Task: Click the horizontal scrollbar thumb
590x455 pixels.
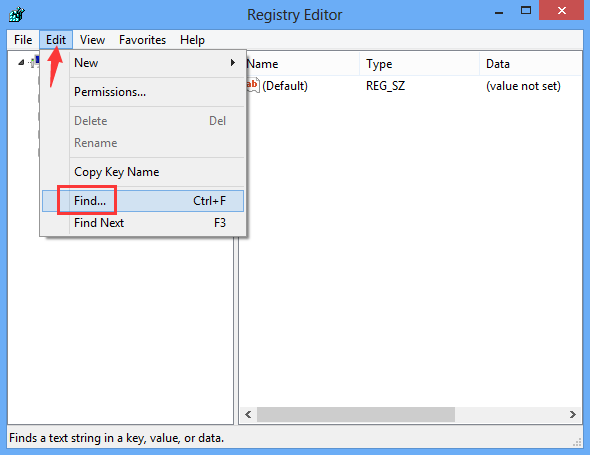Action: [x=356, y=414]
